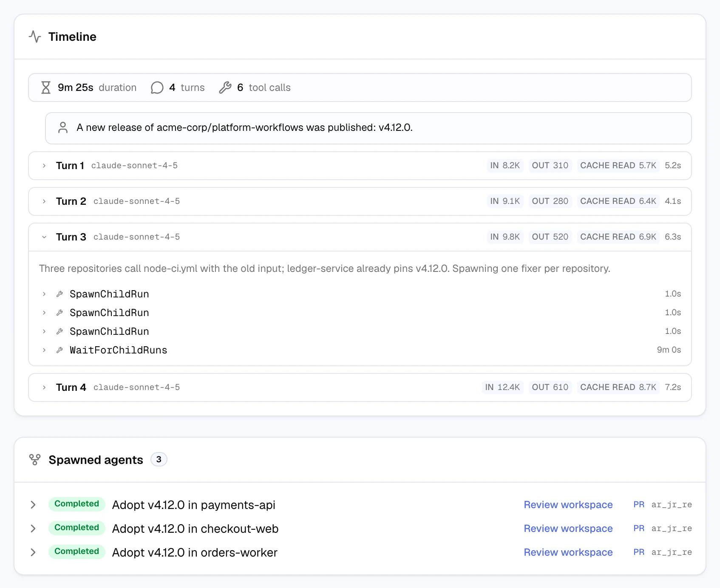Click the OUT 280 token badge
Viewport: 720px width, 588px height.
click(550, 201)
